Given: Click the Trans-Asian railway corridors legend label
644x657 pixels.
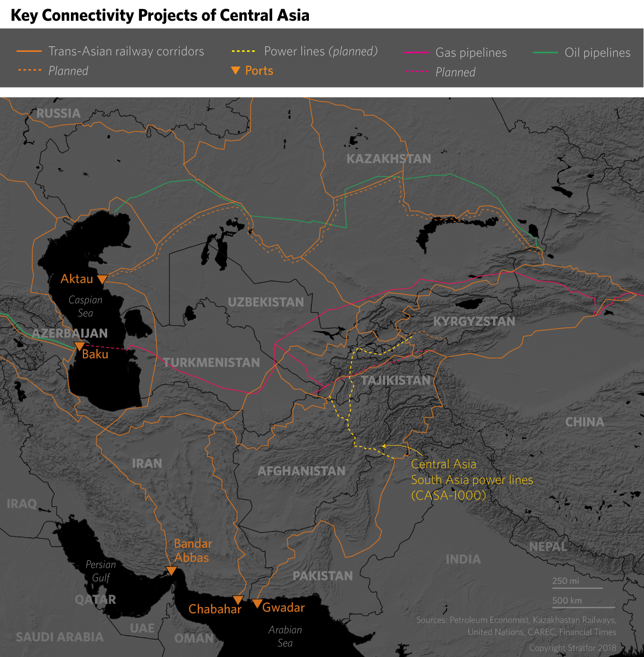Looking at the screenshot, I should [x=126, y=51].
